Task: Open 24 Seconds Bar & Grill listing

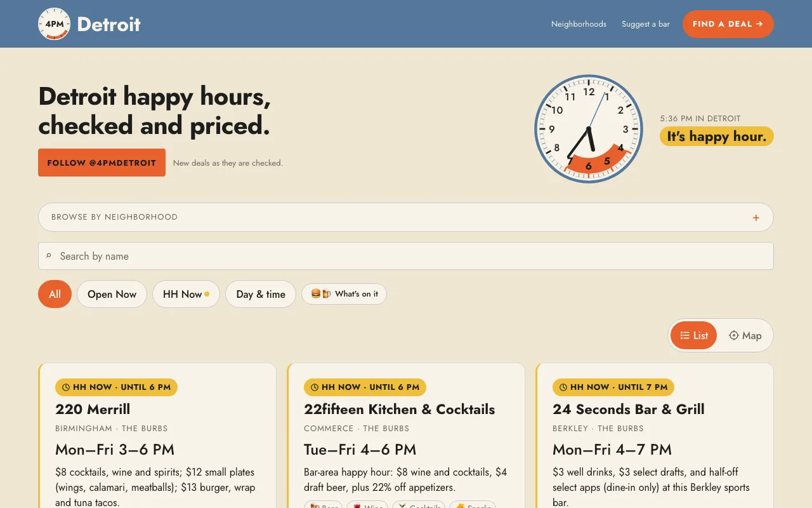Action: click(629, 409)
